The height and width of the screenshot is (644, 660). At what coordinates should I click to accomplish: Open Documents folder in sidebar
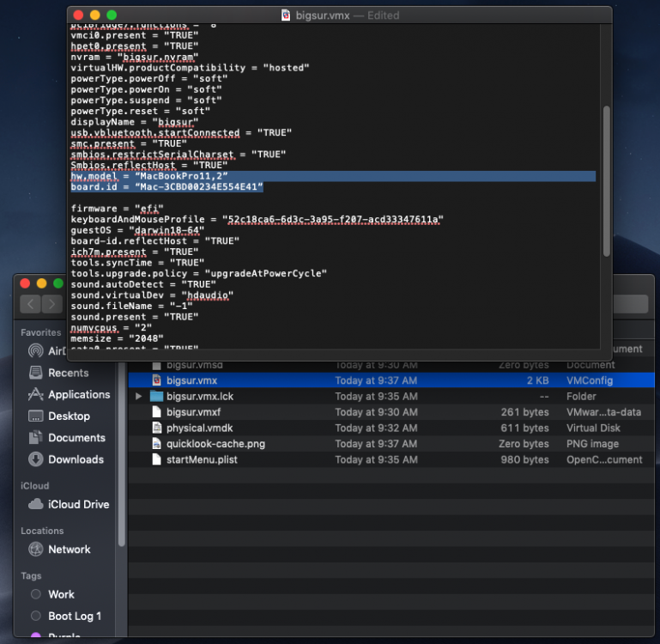(x=67, y=438)
